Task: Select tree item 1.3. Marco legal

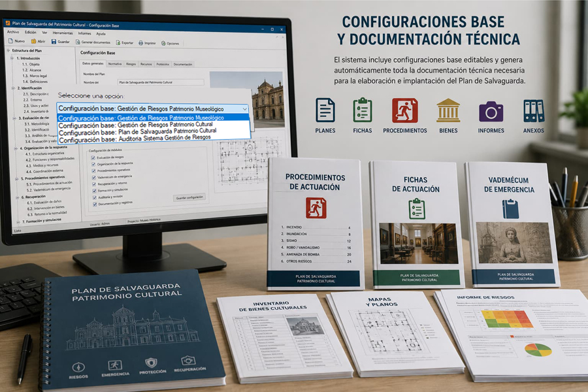Action: click(35, 76)
